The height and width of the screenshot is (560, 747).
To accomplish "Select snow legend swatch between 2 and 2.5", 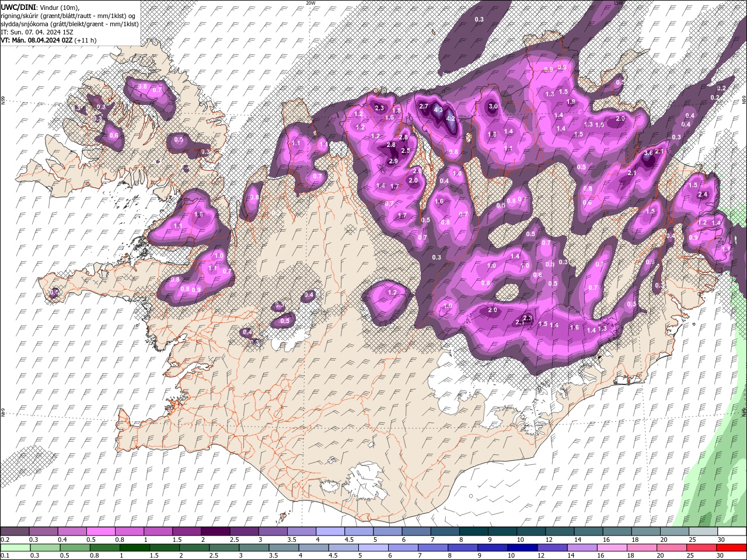I will (215, 531).
